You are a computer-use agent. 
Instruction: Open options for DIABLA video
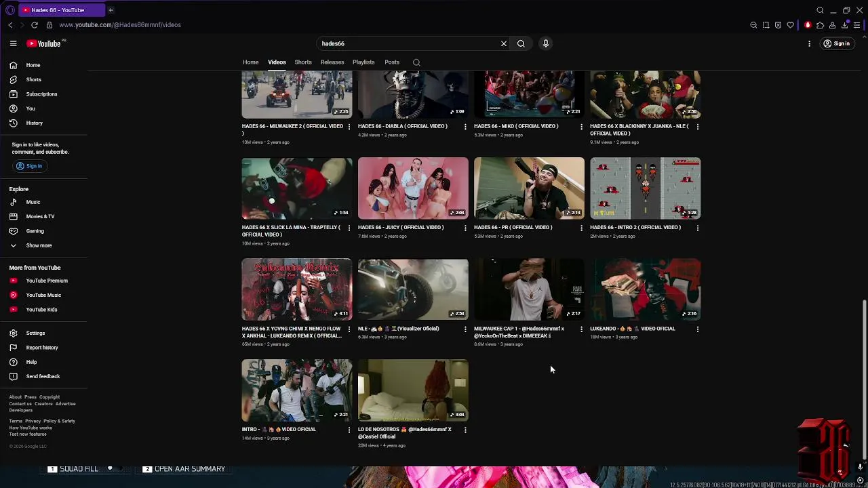[x=465, y=127]
